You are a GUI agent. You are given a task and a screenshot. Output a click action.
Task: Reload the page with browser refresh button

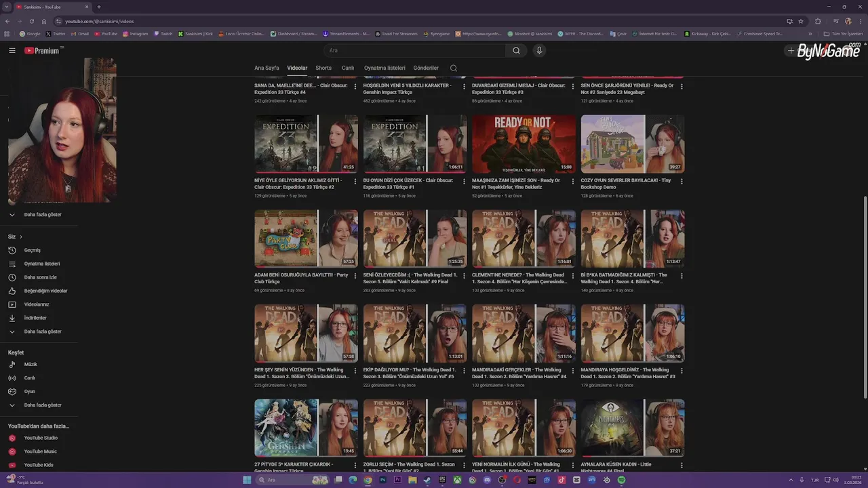[x=31, y=21]
